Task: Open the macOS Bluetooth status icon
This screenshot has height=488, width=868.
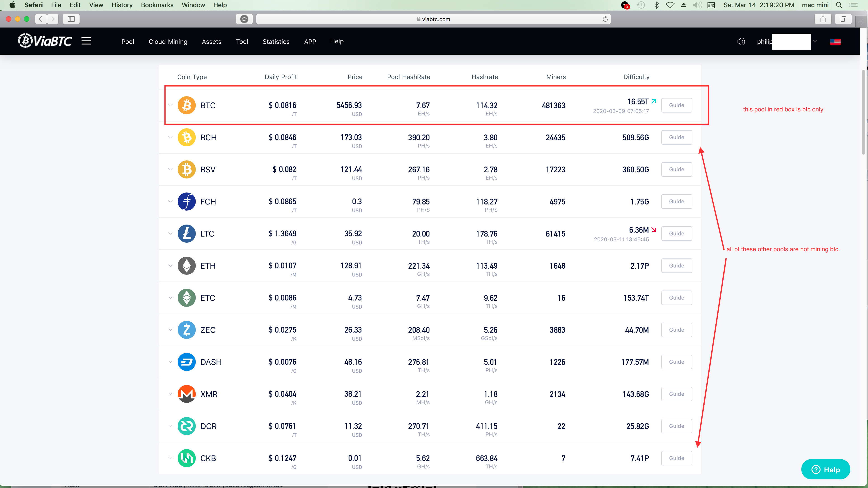Action: tap(656, 5)
